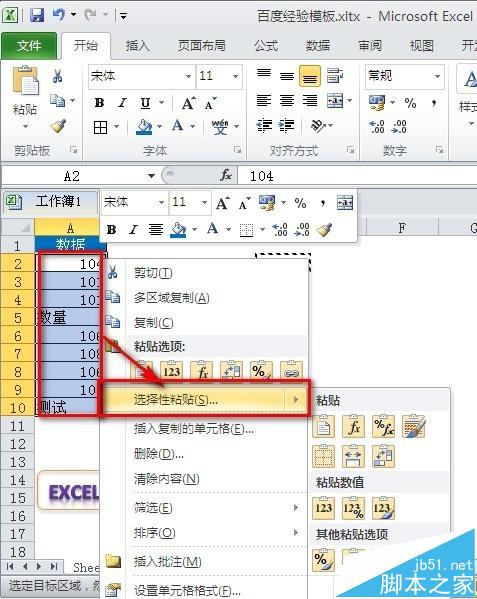Viewport: 477px width, 599px height.
Task: Click transpose paste icon in paste submenu
Action: (x=383, y=456)
